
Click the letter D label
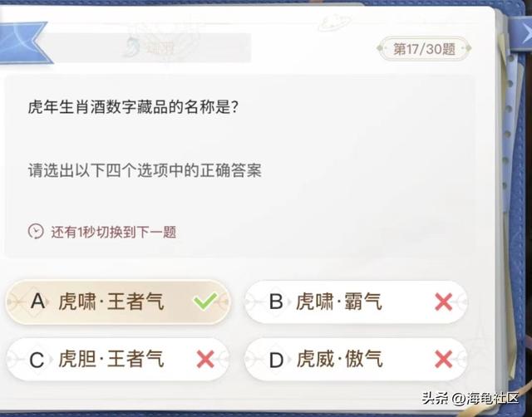pyautogui.click(x=277, y=360)
